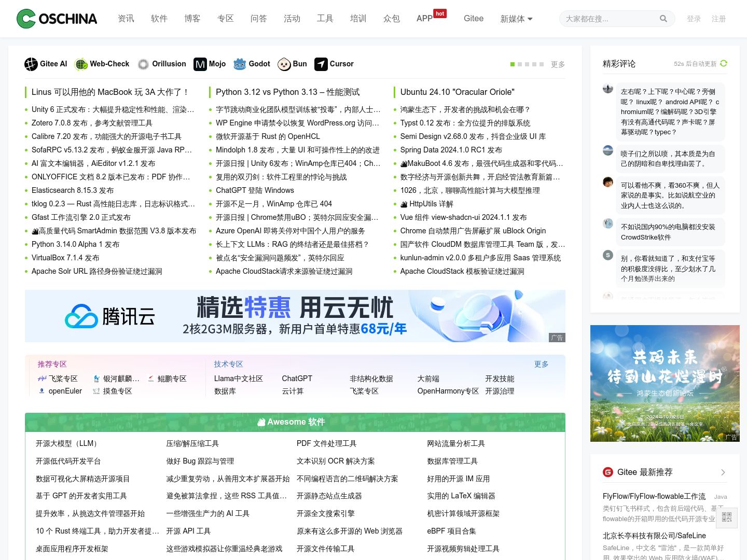This screenshot has height=560, width=747.
Task: Click the Mojo icon
Action: tap(200, 64)
